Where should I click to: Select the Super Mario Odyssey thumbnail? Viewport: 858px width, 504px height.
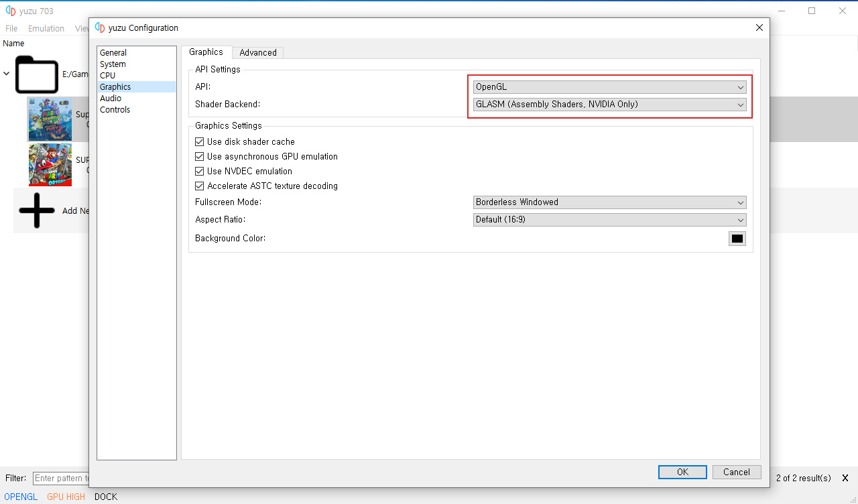tap(50, 164)
